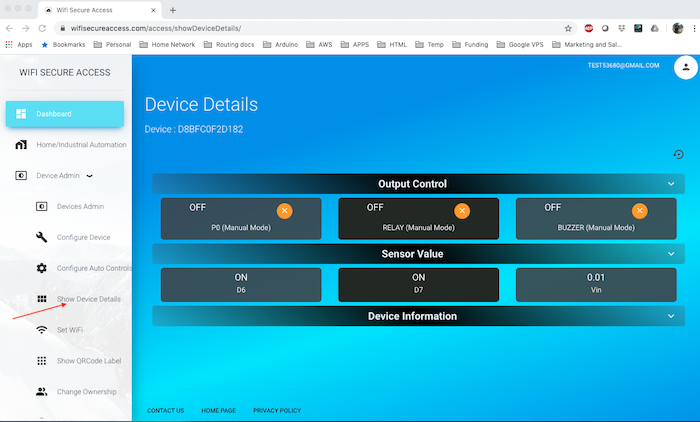Click the Vin 0.01 sensor card
This screenshot has height=422, width=700.
(x=596, y=285)
